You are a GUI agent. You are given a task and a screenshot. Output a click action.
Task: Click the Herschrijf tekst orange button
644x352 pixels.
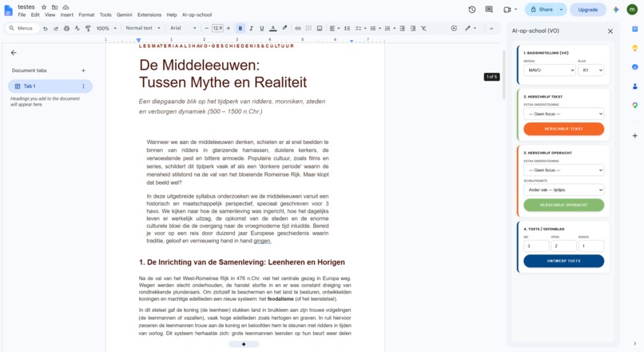point(563,129)
